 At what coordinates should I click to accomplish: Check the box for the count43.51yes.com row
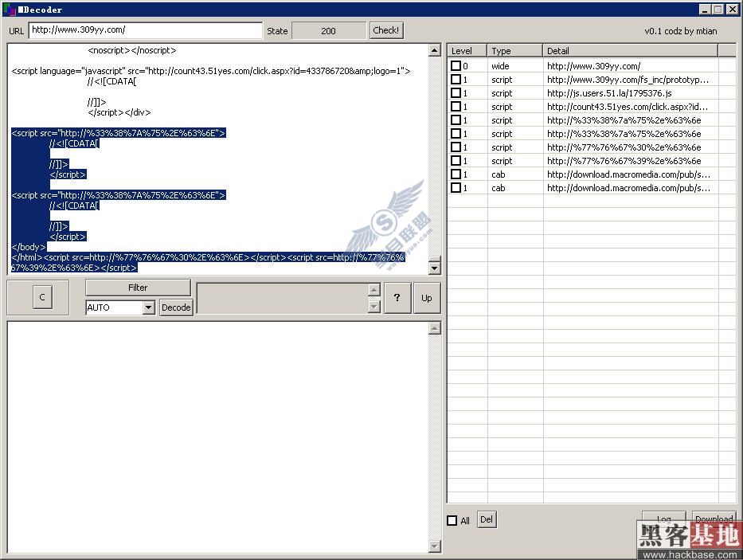[x=456, y=107]
